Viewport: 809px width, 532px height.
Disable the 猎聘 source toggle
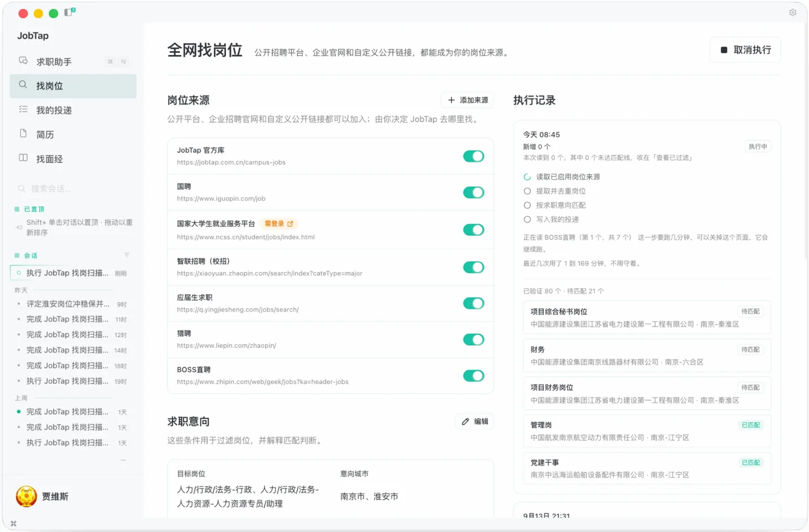474,339
